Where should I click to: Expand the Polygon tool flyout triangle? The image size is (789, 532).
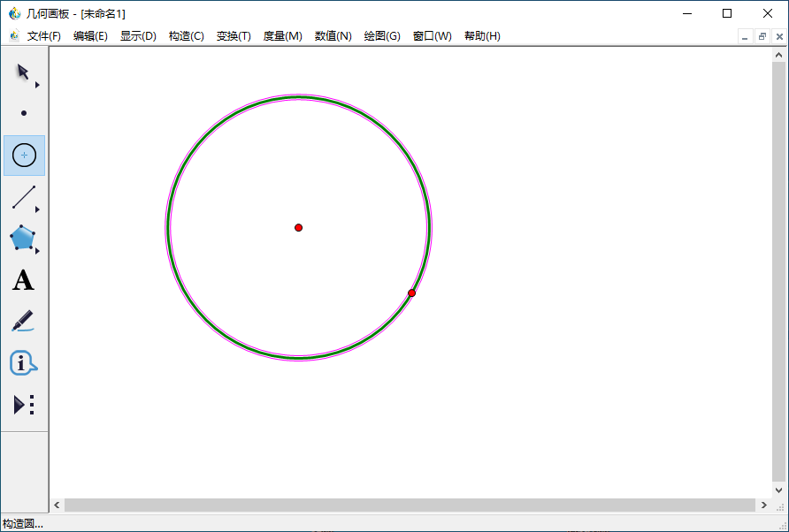[37, 250]
